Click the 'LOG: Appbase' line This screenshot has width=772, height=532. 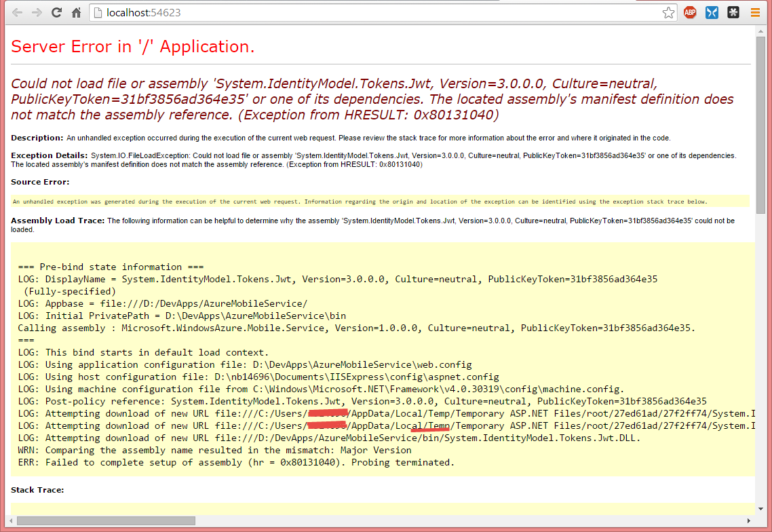click(x=163, y=303)
